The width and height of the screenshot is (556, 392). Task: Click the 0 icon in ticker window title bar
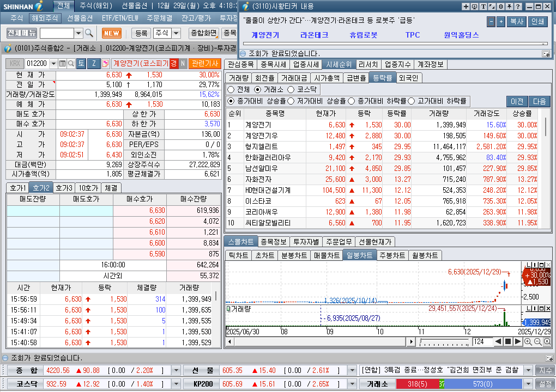[501, 7]
